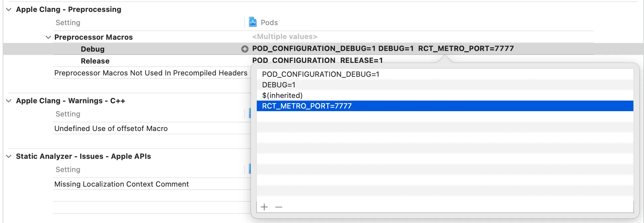This screenshot has width=644, height=223.
Task: Collapse Static Analyzer - Issues - Apple APIs section
Action: pyautogui.click(x=9, y=156)
